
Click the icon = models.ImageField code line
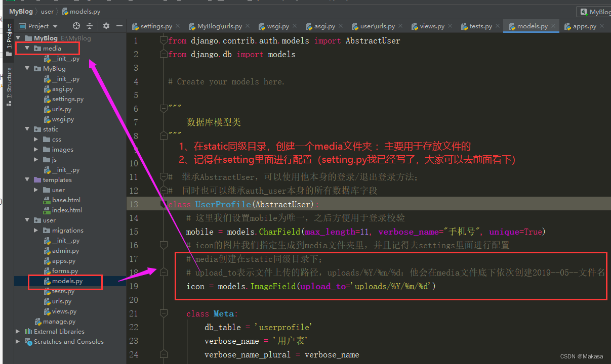[311, 286]
